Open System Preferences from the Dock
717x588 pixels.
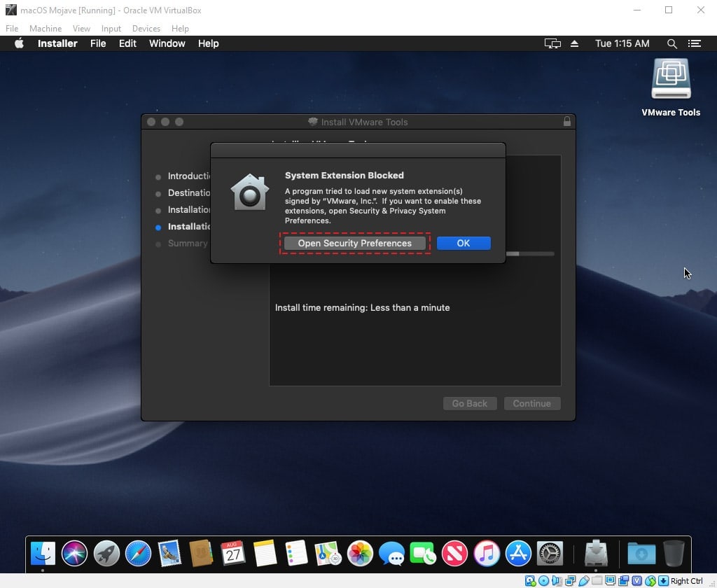point(549,553)
